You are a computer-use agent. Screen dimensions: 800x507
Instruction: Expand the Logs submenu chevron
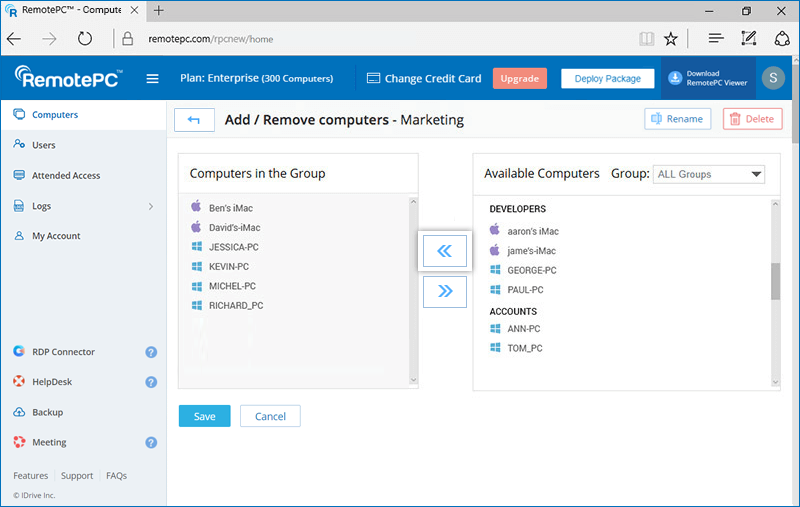coord(151,206)
